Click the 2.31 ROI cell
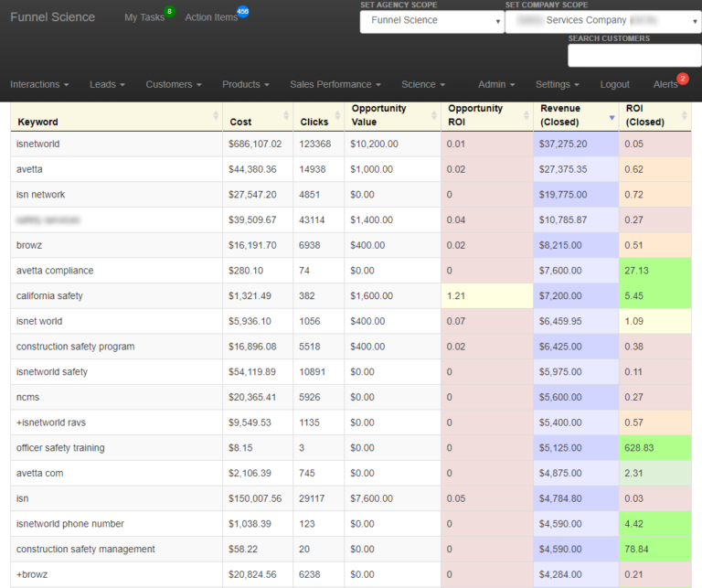Screen dimensions: 702x588 tap(655, 473)
